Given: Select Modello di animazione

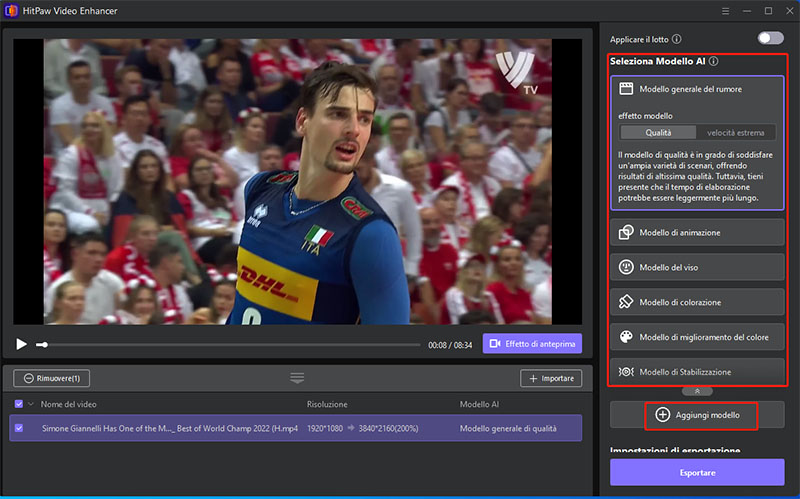Looking at the screenshot, I should (x=697, y=232).
